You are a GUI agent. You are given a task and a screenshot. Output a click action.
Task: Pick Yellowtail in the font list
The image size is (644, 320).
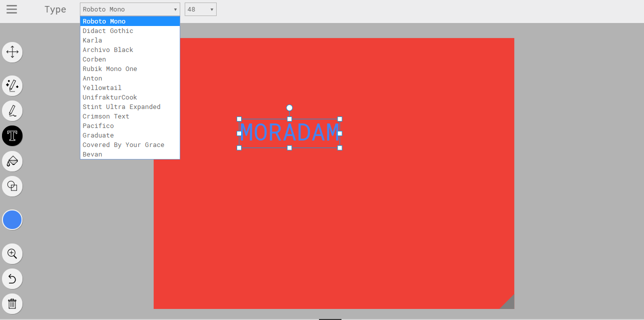pyautogui.click(x=102, y=88)
